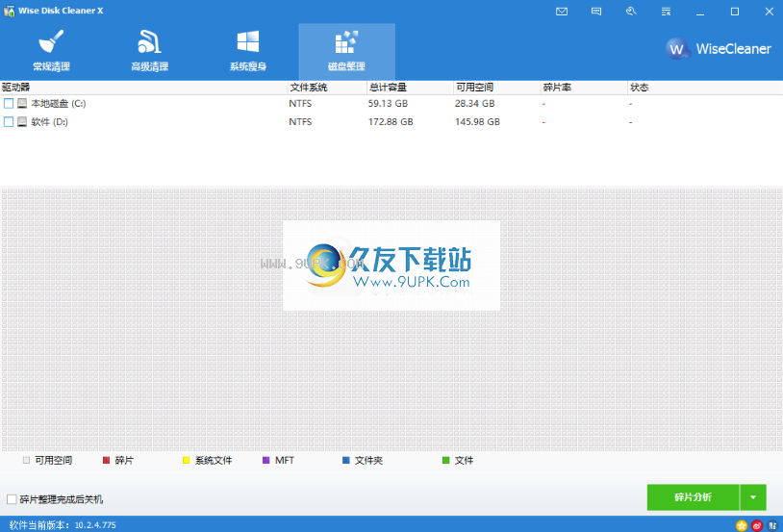
Task: Click the green 文件 legend swatch
Action: (446, 460)
